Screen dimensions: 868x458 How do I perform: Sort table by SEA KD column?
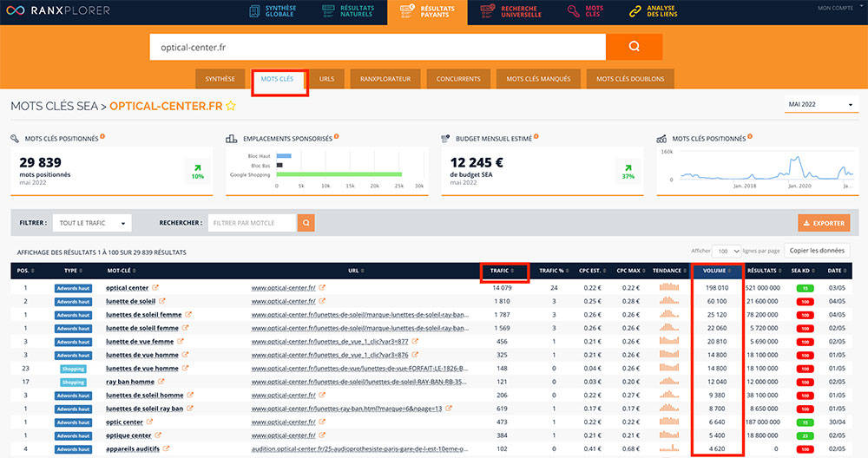click(803, 271)
